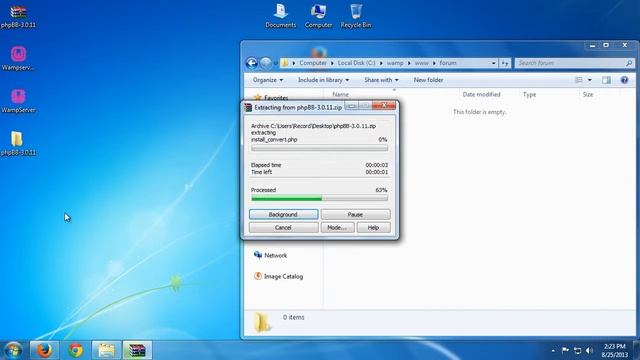Click 'This folder is empty.' text

coord(480,112)
